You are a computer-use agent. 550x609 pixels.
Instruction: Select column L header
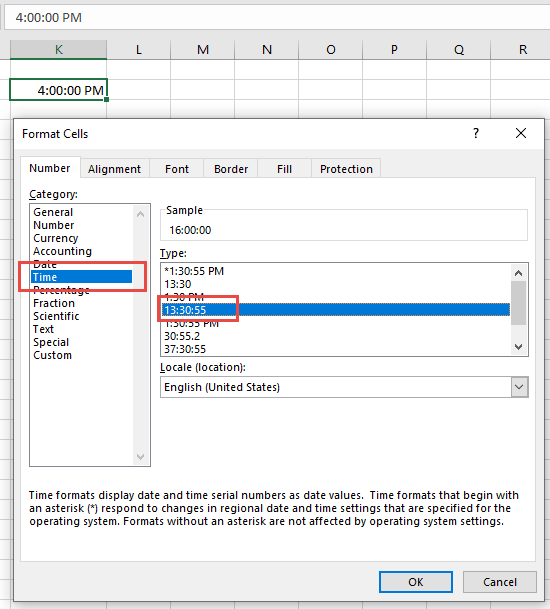pos(139,49)
